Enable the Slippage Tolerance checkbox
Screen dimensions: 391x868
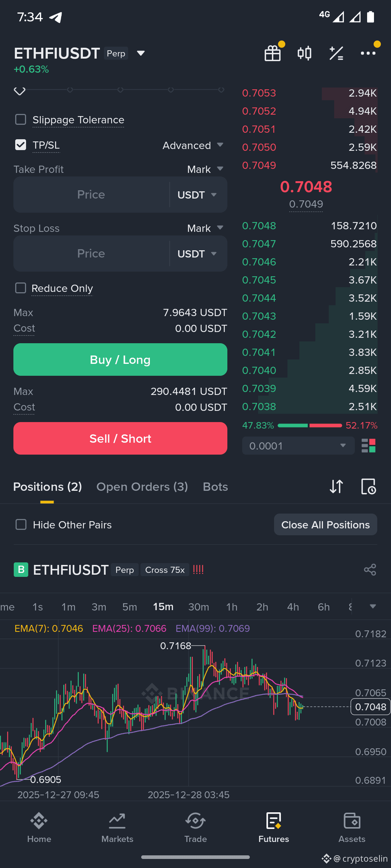21,119
